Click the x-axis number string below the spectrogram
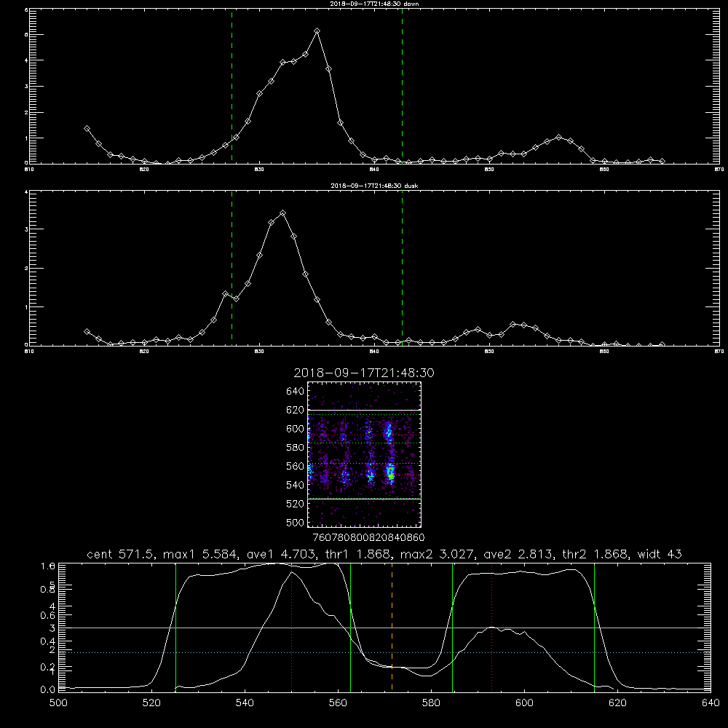The height and width of the screenshot is (728, 728). 368,537
